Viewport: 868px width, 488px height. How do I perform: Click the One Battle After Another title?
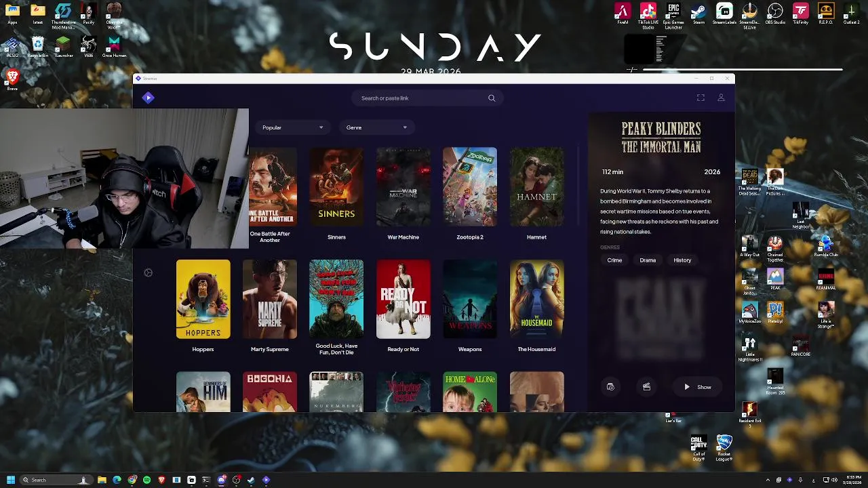[x=270, y=237]
